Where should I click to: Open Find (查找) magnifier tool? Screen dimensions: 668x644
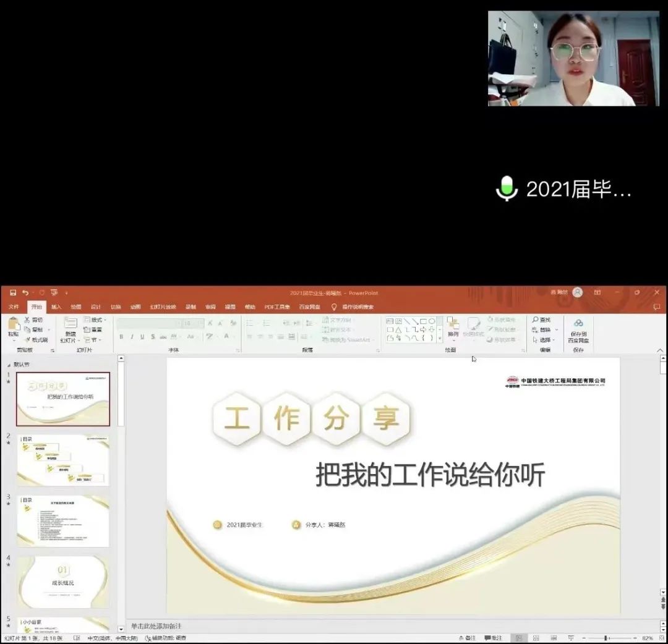tap(536, 320)
